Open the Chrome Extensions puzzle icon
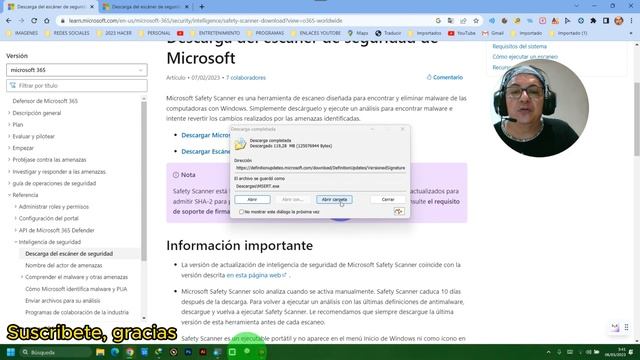Image resolution: width=640 pixels, height=360 pixels. pos(593,20)
